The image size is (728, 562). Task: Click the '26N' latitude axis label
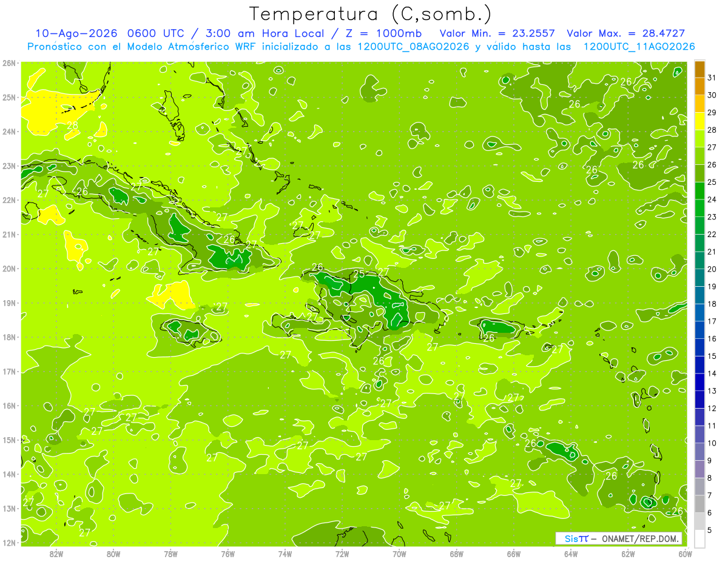coord(8,63)
